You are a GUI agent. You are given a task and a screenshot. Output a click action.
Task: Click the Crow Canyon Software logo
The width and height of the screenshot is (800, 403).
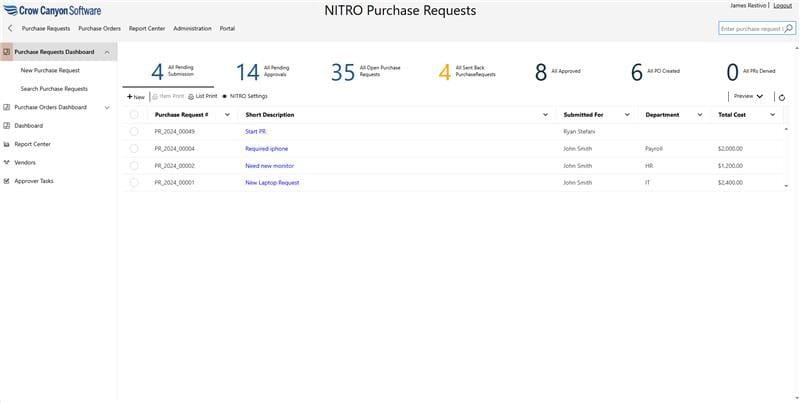point(52,10)
